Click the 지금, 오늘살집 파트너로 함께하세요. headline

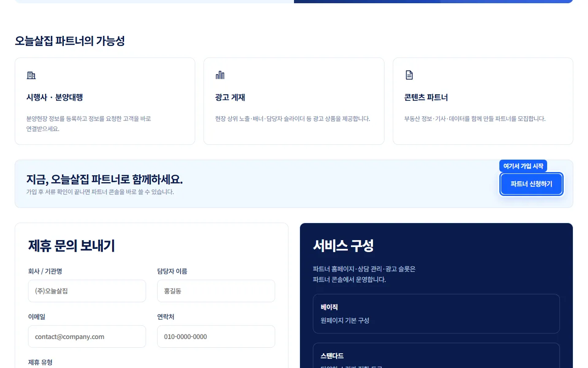point(105,179)
